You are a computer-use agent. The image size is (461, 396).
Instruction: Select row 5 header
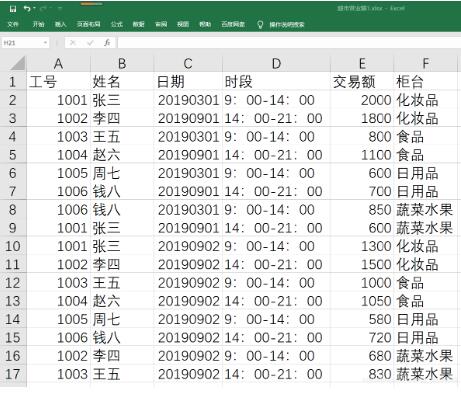(x=13, y=154)
